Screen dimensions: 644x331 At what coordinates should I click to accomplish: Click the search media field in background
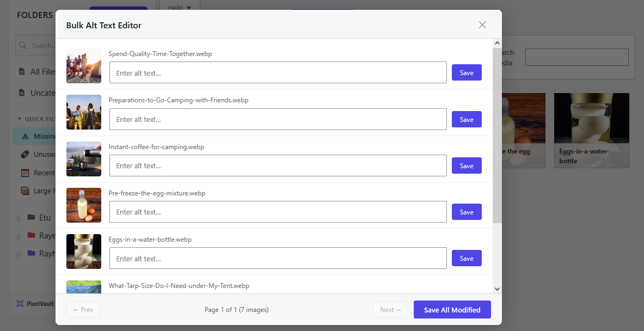point(577,57)
